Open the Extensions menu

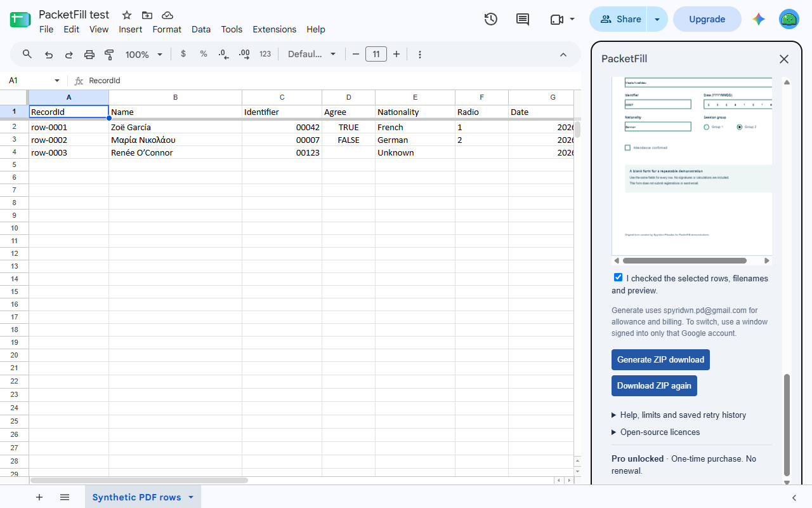pos(275,29)
